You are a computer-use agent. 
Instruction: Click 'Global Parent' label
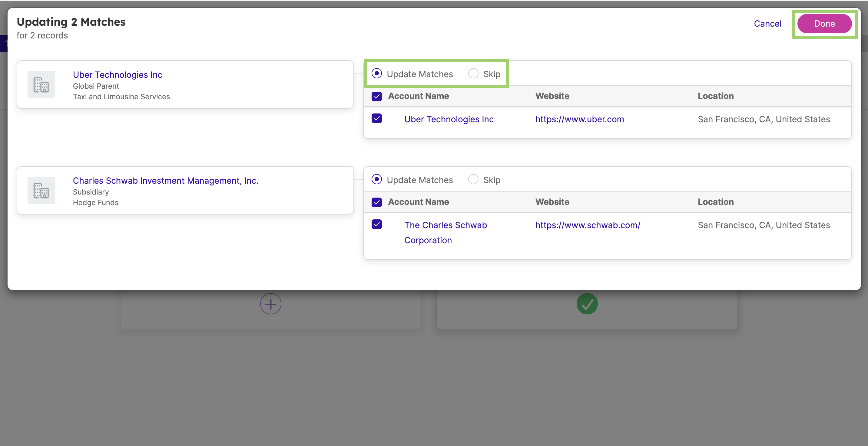[x=96, y=86]
